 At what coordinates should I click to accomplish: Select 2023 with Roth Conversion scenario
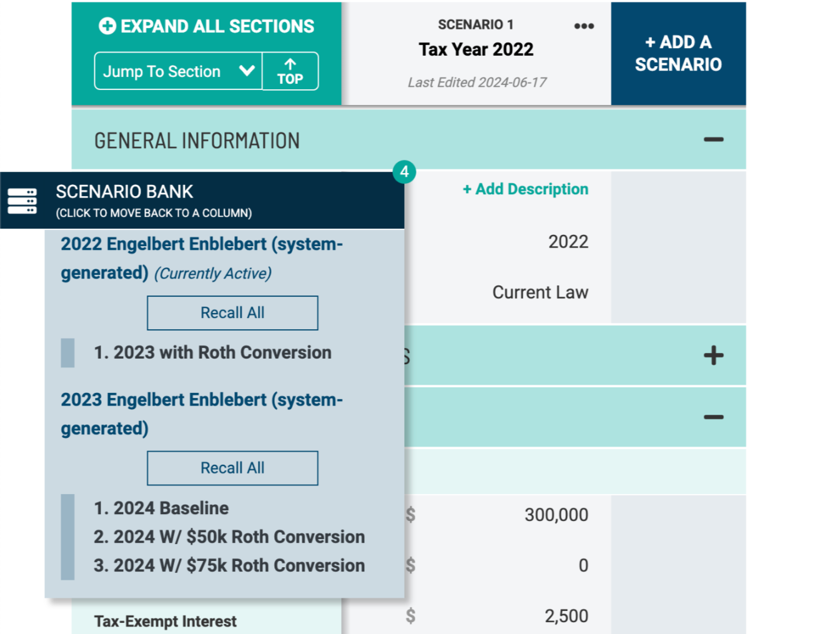click(212, 353)
